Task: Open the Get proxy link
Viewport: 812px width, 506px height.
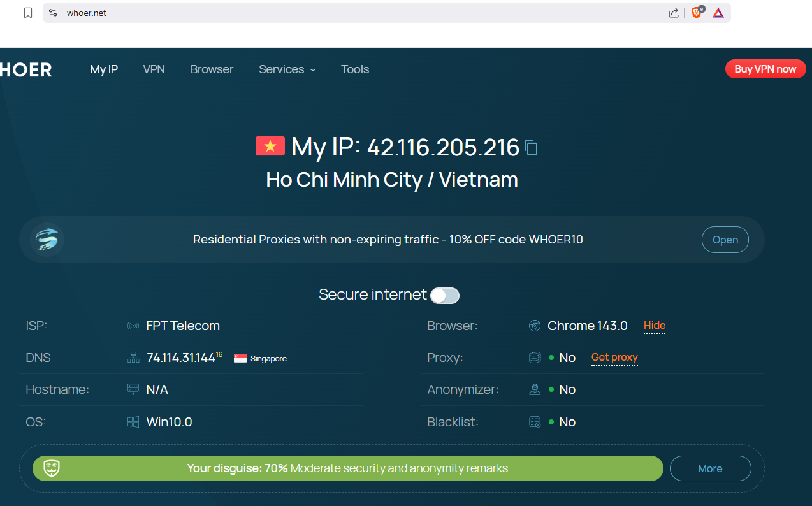Action: pyautogui.click(x=614, y=358)
